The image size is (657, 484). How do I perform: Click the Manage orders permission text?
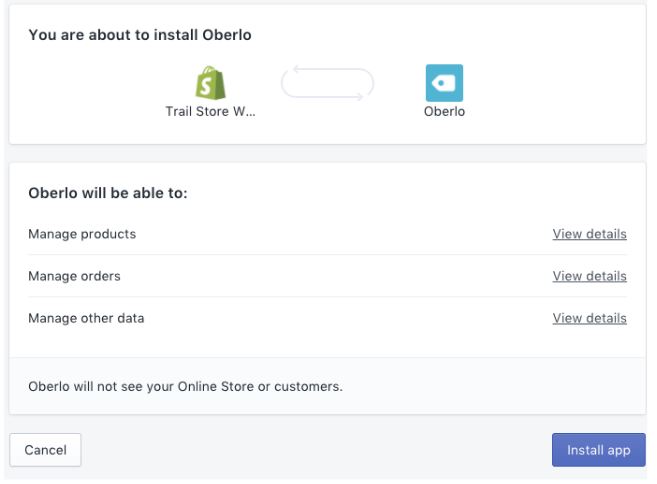click(x=74, y=276)
